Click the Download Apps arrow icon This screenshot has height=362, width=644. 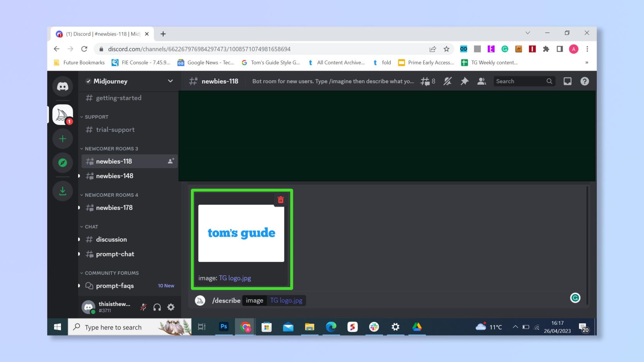tap(62, 191)
